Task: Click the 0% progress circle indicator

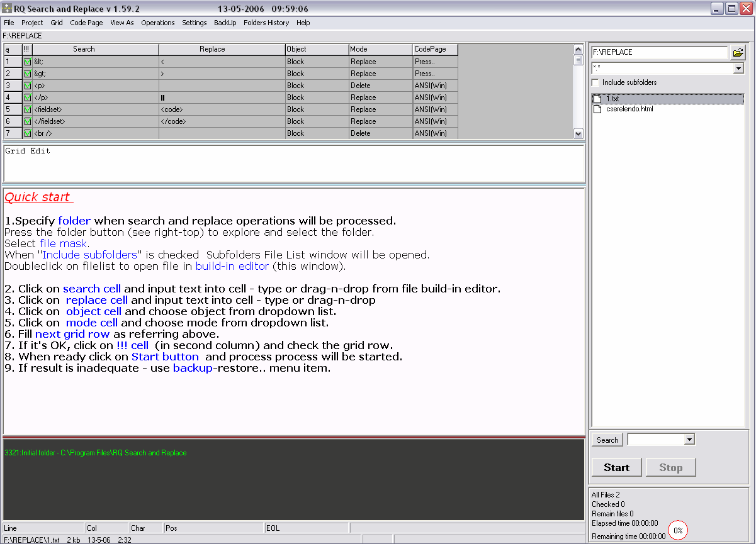Action: pyautogui.click(x=678, y=530)
